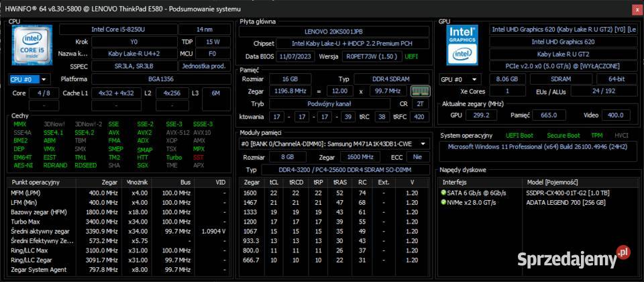Click the Kaby Lake R U GT2 field
The width and height of the screenshot is (644, 282).
coord(563,54)
